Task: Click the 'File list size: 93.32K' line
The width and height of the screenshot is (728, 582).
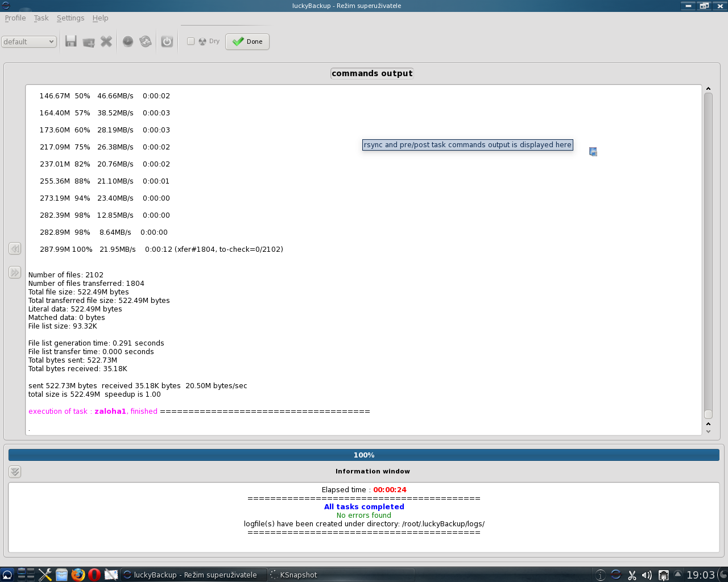Action: pos(63,326)
